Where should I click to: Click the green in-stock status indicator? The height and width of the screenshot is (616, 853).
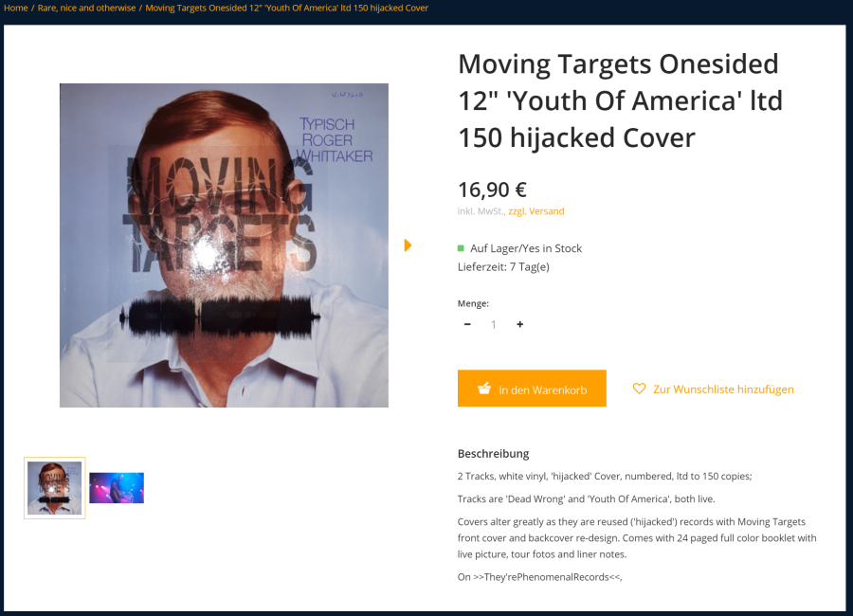click(461, 248)
